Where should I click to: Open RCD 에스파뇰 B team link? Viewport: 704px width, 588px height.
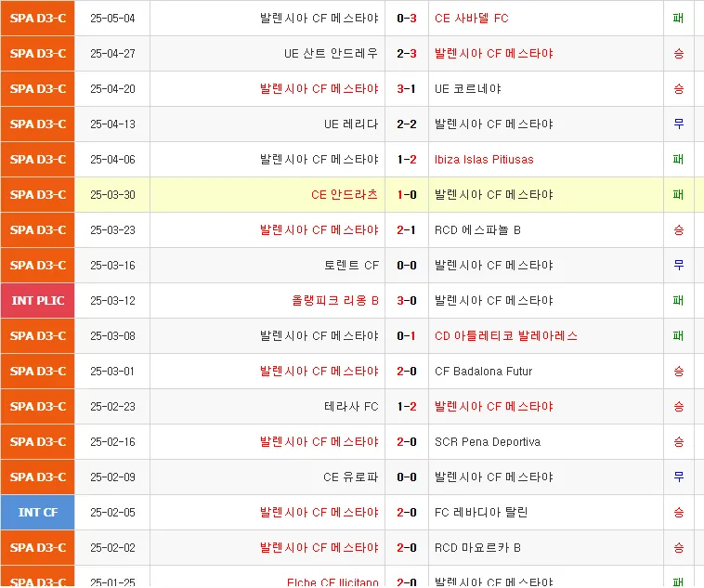(477, 230)
